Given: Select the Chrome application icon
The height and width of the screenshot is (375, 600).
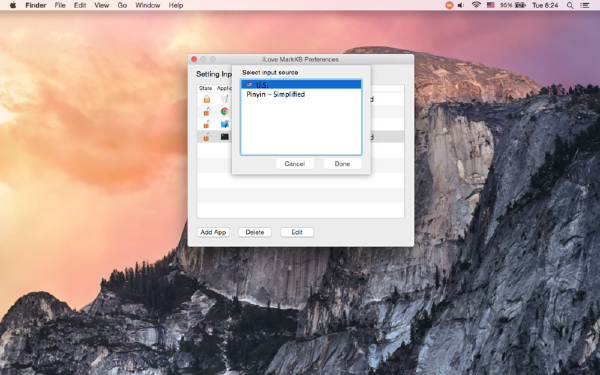Looking at the screenshot, I should [225, 111].
